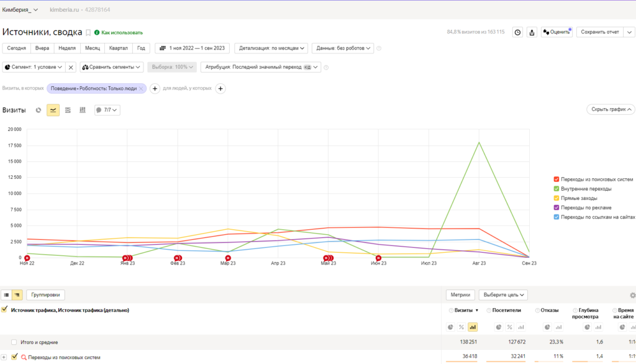Open the date range 1 ноя 2022 picker
The height and width of the screenshot is (364, 636).
point(193,48)
